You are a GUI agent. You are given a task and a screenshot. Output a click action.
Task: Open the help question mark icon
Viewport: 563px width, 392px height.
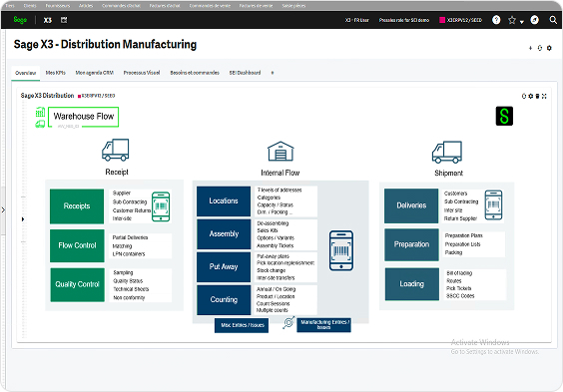(x=496, y=20)
